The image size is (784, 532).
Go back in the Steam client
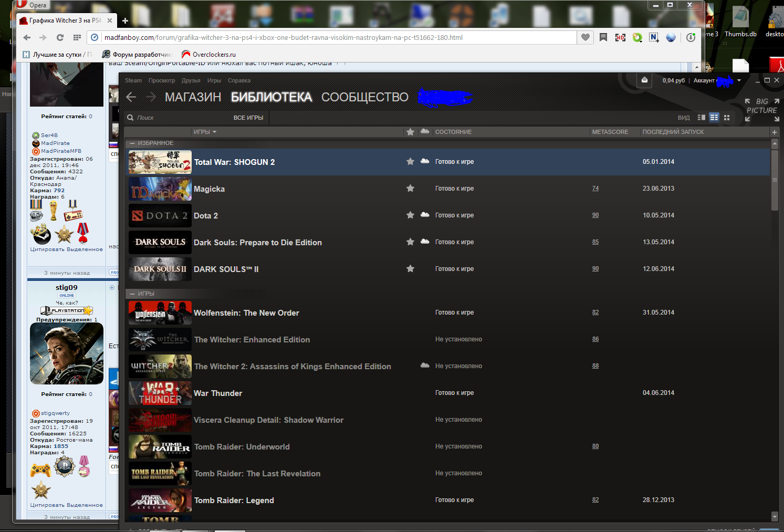pos(131,97)
